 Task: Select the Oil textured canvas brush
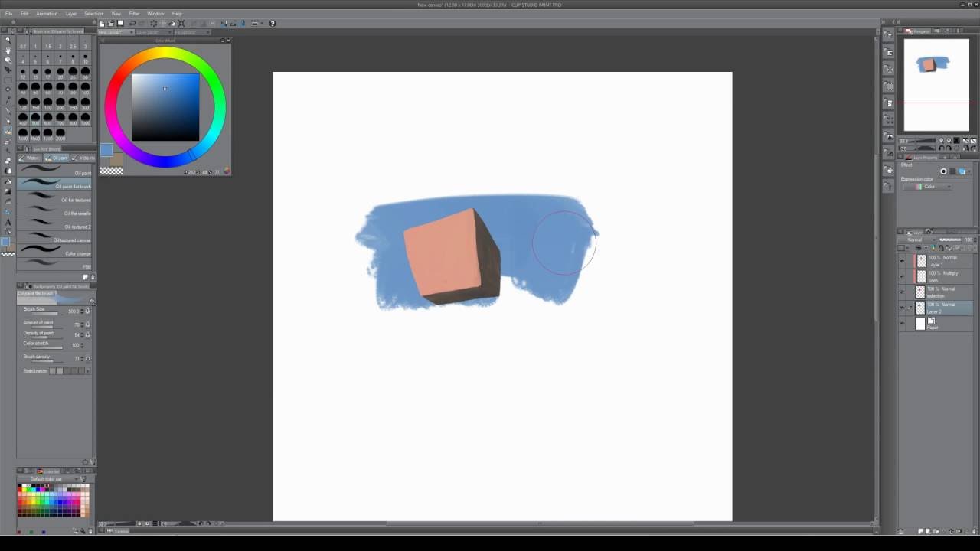(54, 237)
